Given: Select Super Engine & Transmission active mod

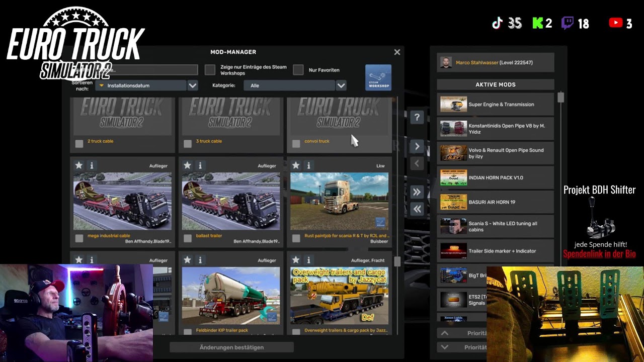Looking at the screenshot, I should tap(496, 105).
